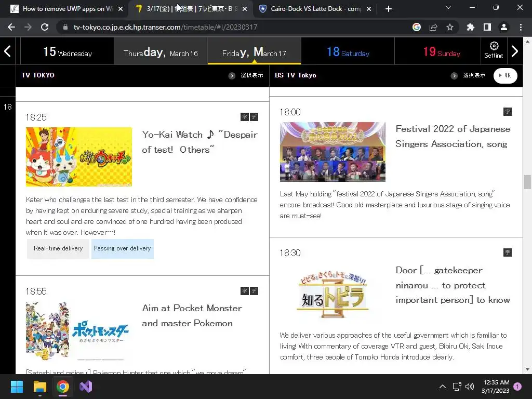Click Real-time delivery button

tap(58, 249)
